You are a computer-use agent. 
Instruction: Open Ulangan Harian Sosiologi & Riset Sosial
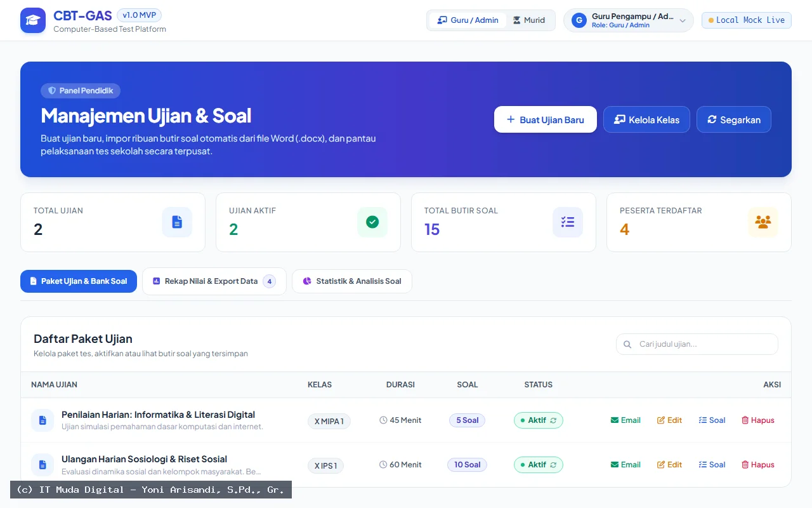tap(145, 459)
